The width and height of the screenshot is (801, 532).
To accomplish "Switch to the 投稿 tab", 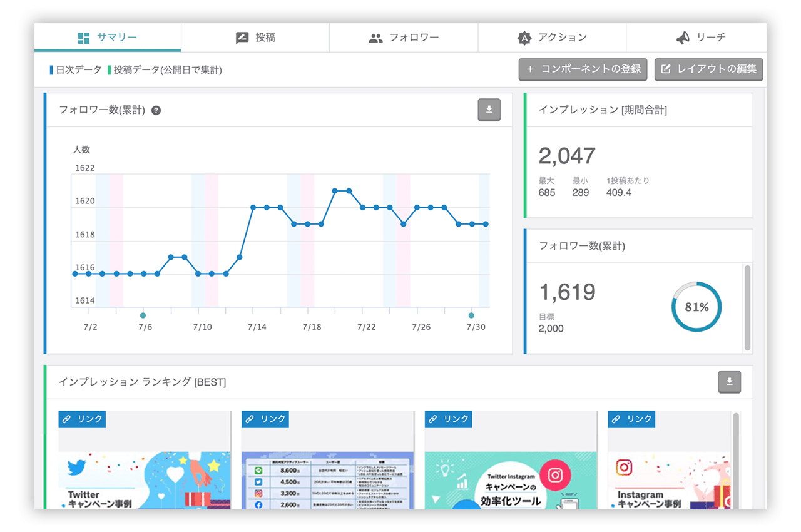I will tap(255, 38).
